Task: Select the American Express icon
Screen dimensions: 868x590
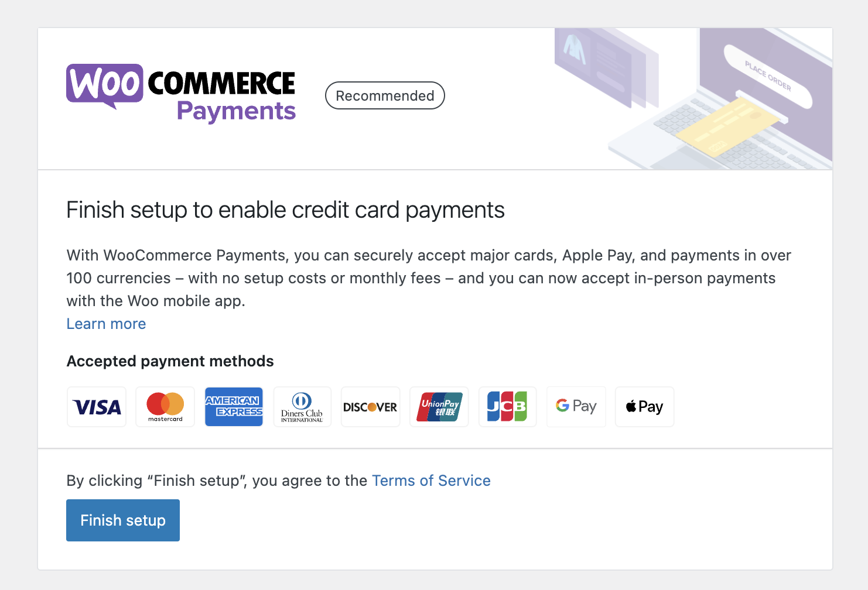Action: [234, 407]
